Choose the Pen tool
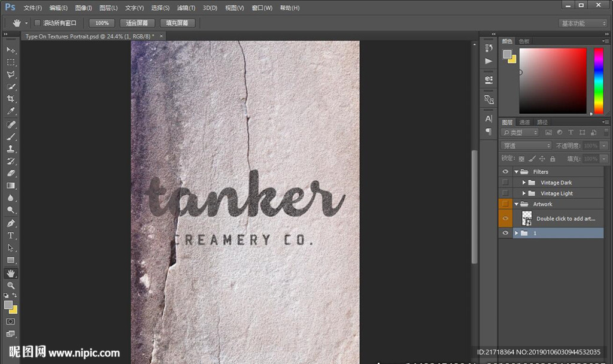Screen dimensions: 613x364 coord(11,223)
